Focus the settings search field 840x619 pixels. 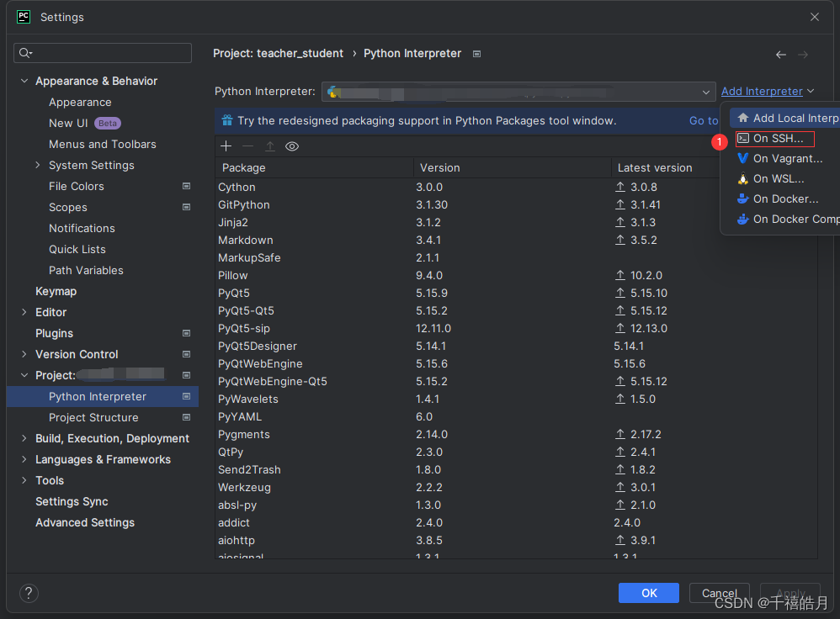click(103, 53)
